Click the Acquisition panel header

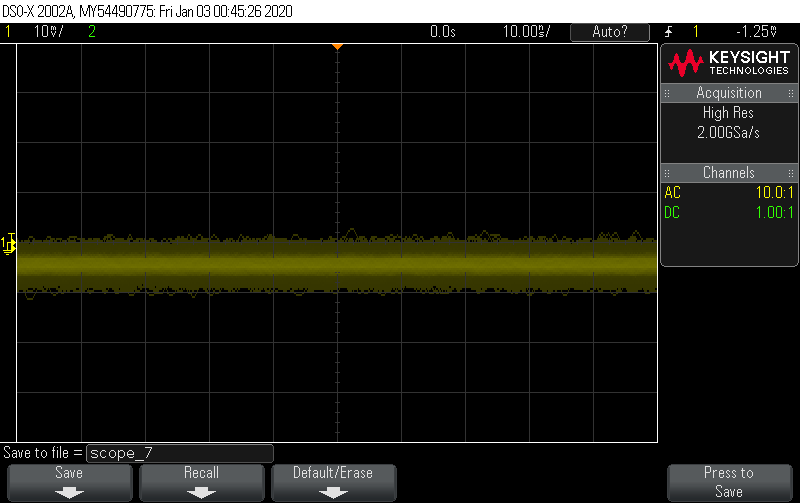[x=729, y=93]
